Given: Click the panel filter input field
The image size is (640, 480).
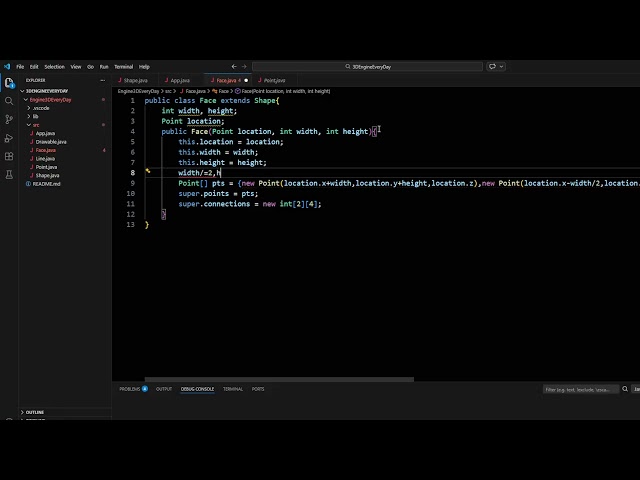Looking at the screenshot, I should 581,389.
